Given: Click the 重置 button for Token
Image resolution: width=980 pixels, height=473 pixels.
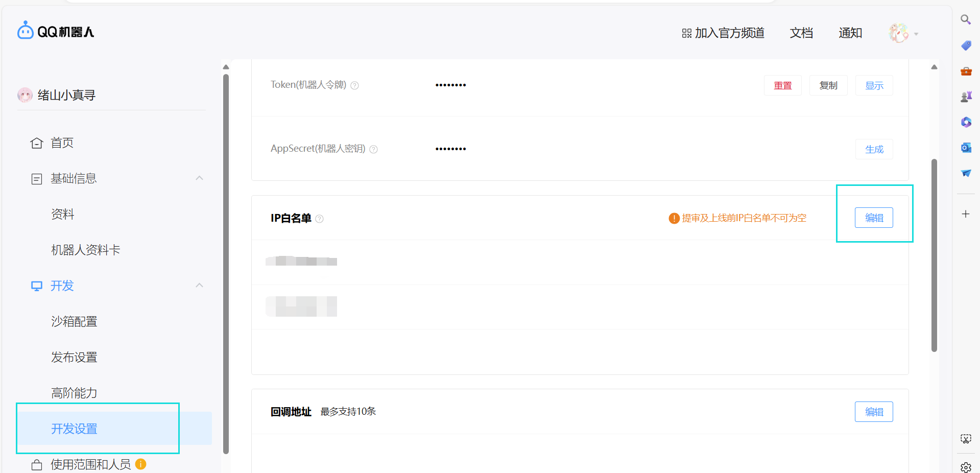Looking at the screenshot, I should point(782,85).
